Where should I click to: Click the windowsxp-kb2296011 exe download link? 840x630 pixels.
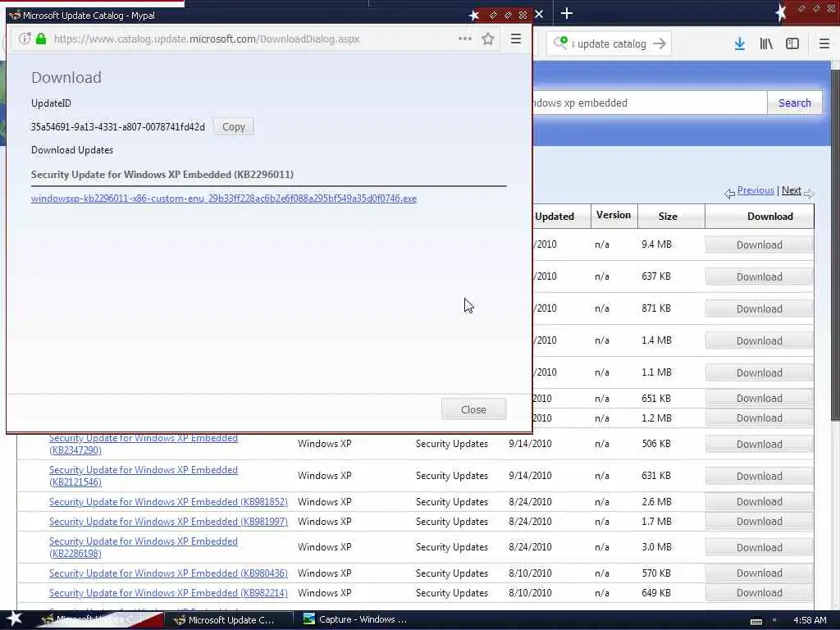[x=224, y=199]
